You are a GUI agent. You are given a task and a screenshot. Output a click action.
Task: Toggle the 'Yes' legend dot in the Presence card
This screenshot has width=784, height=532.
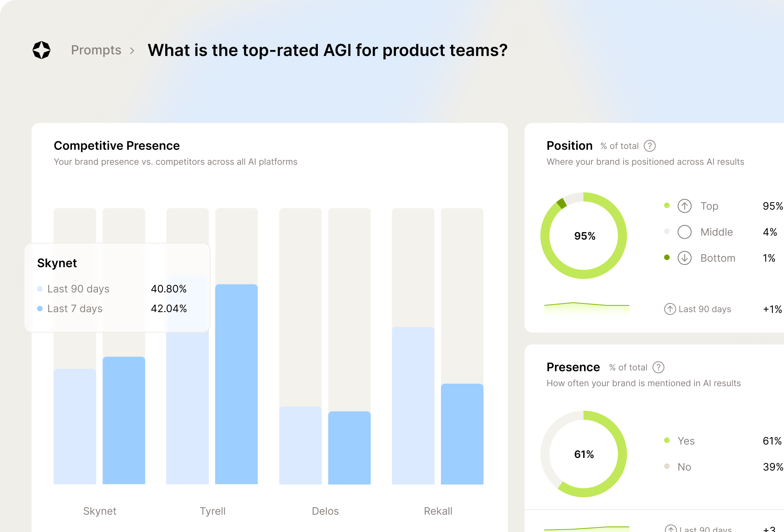tap(667, 441)
